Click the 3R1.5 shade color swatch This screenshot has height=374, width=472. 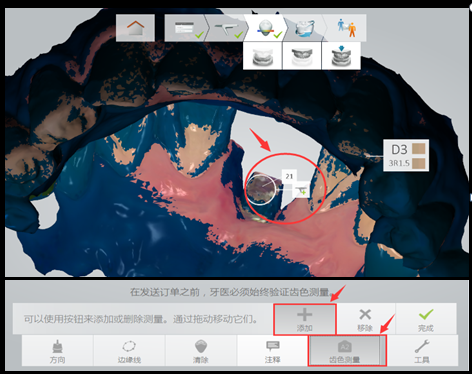coord(418,163)
